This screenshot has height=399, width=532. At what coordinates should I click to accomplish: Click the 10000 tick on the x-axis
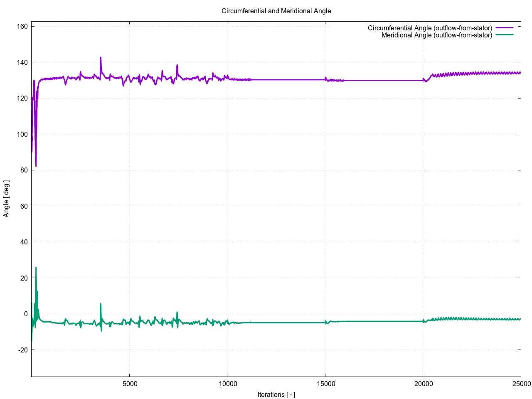[227, 383]
